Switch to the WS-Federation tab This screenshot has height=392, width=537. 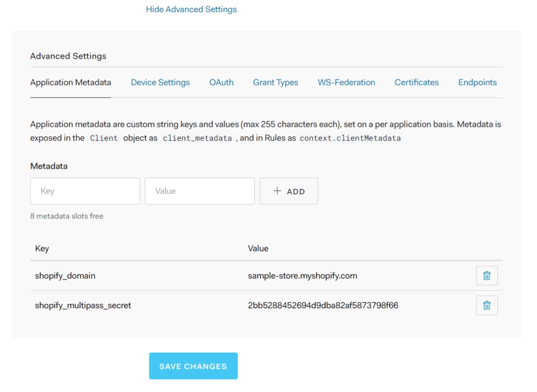tap(346, 82)
